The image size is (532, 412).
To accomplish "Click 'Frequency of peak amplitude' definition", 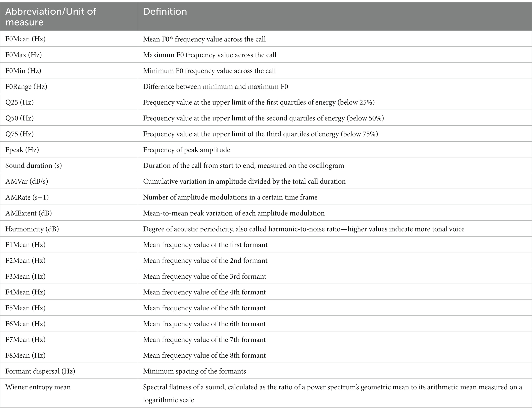I will (x=187, y=150).
